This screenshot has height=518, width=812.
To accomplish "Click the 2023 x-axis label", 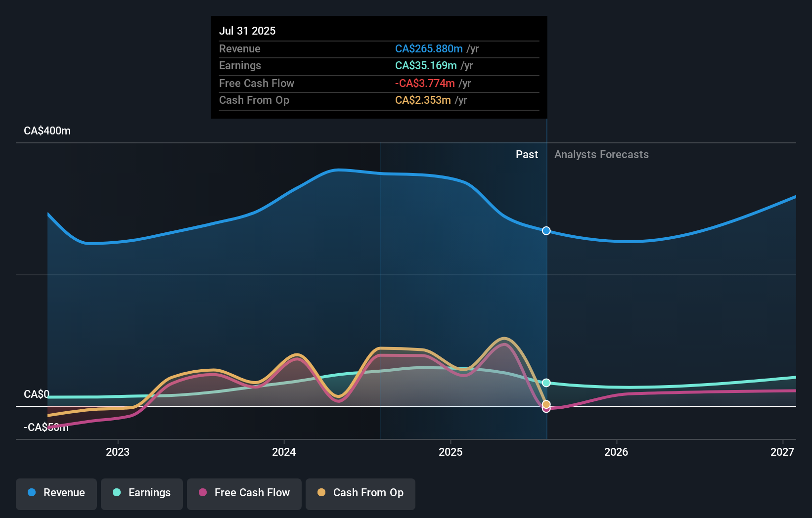I will click(x=118, y=452).
